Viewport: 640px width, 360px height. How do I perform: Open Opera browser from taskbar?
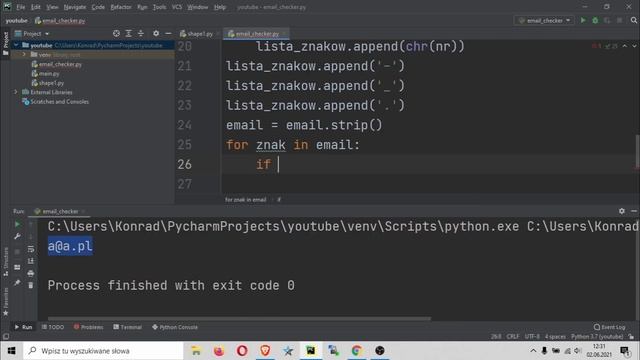tap(242, 351)
